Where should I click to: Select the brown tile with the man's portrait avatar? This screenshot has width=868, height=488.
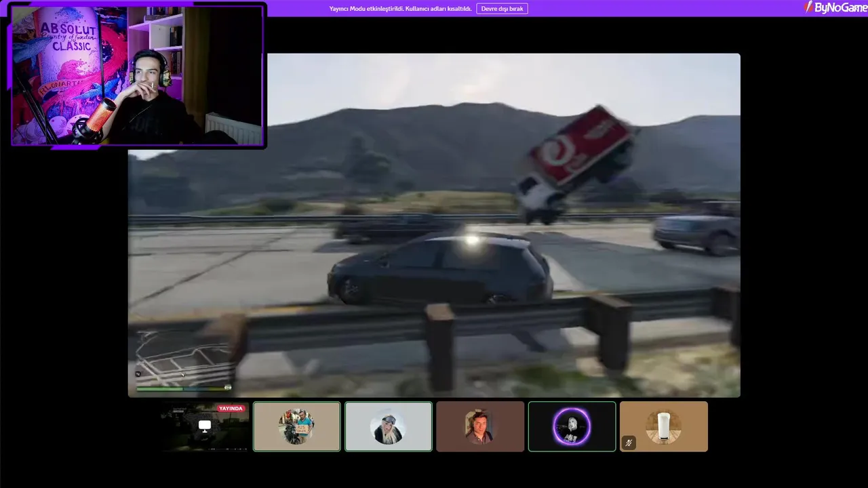coord(480,426)
